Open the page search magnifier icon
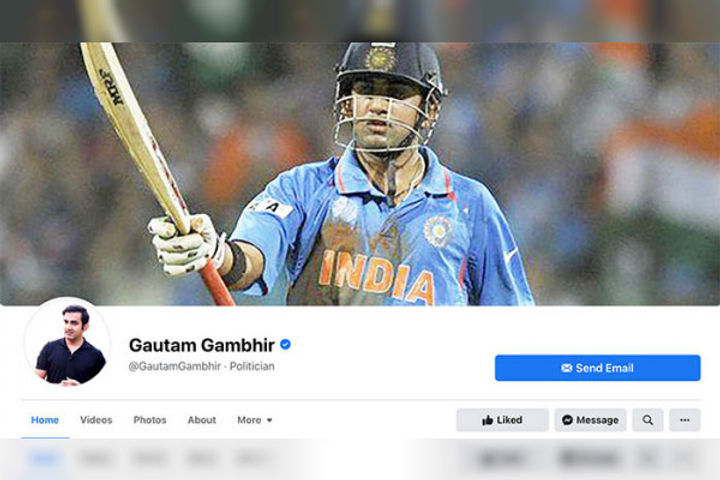This screenshot has width=720, height=480. pyautogui.click(x=647, y=420)
